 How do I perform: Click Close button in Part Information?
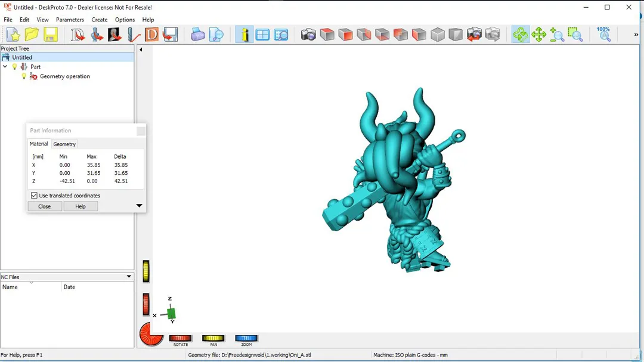click(x=44, y=206)
